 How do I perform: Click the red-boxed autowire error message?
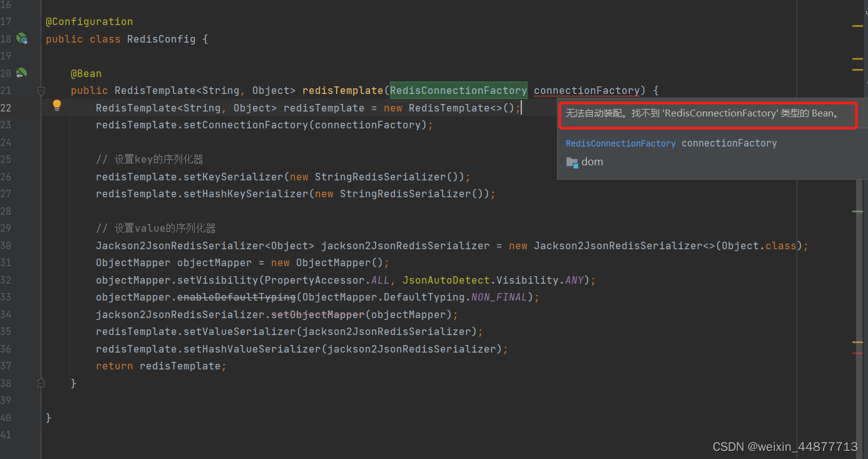point(708,115)
